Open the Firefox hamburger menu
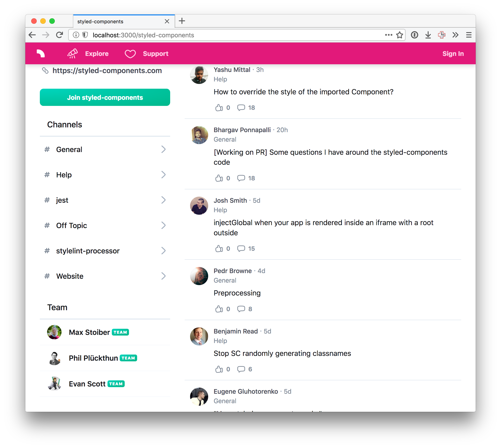The image size is (501, 448). click(469, 35)
